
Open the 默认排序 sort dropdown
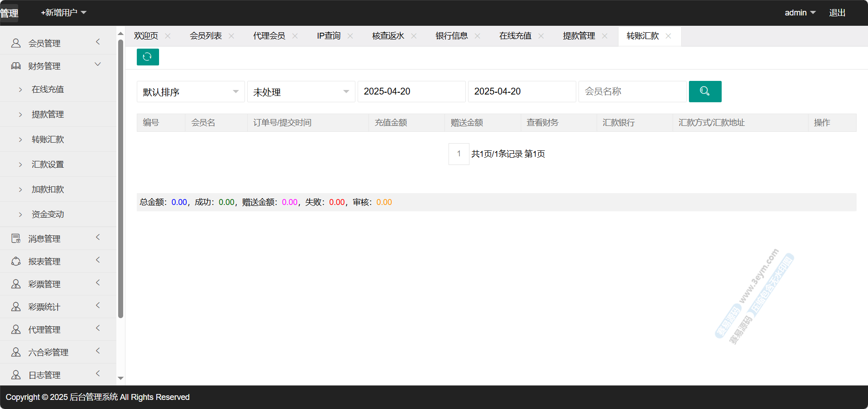[x=190, y=92]
